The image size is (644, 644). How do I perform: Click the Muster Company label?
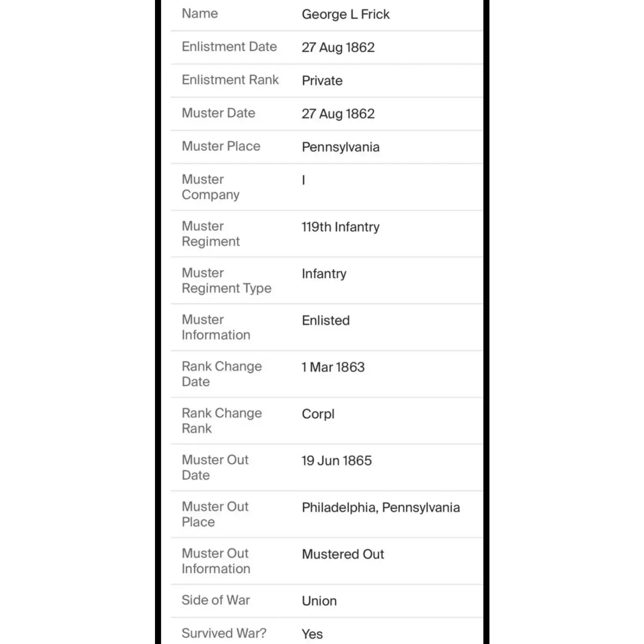[210, 187]
